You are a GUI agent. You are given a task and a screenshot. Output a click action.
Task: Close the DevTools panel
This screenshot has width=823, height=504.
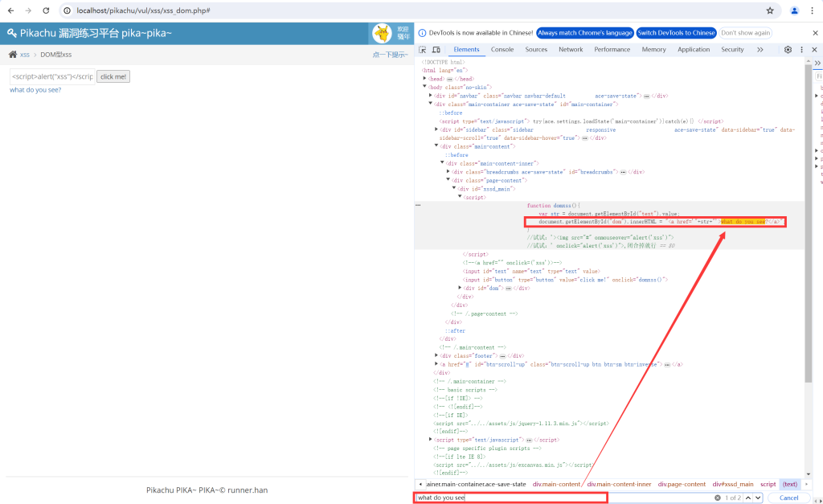click(815, 49)
